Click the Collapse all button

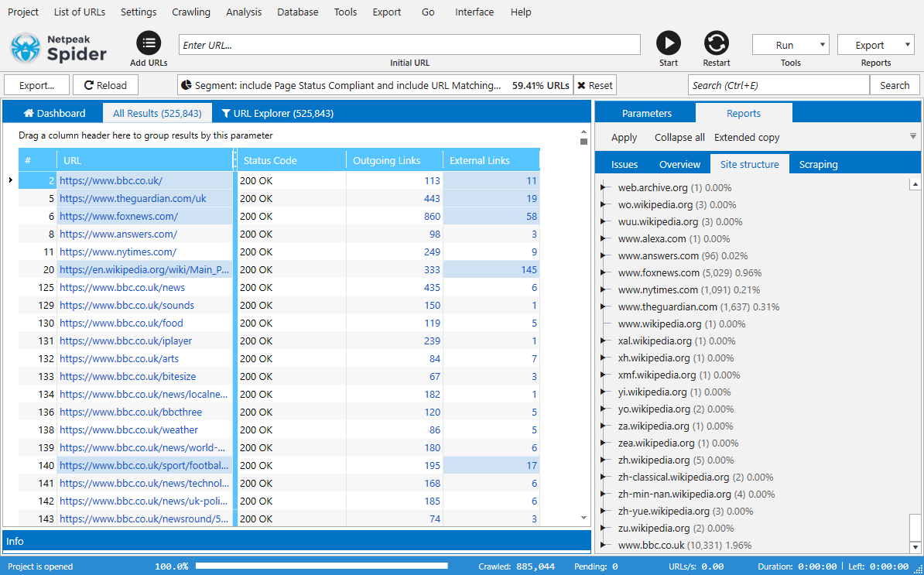coord(679,137)
